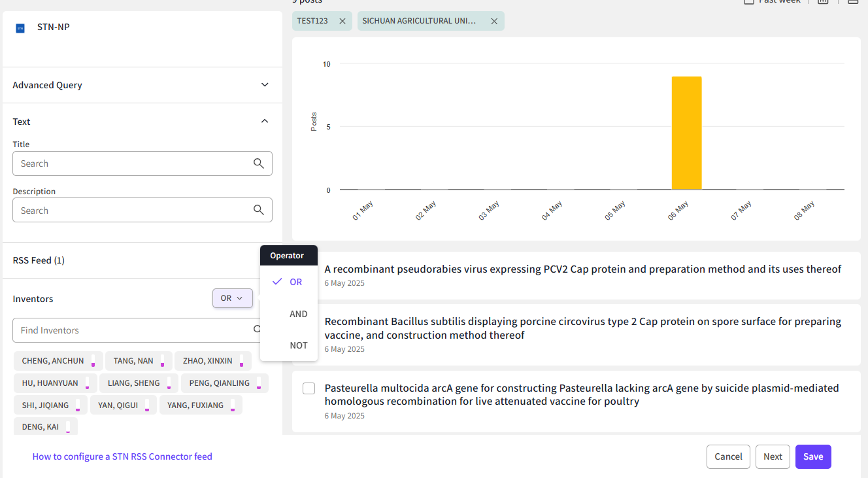Expand the Advanced Query section

(x=265, y=85)
